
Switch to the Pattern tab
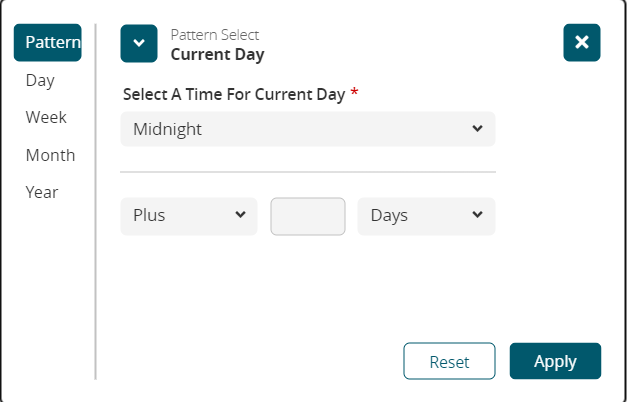point(48,43)
